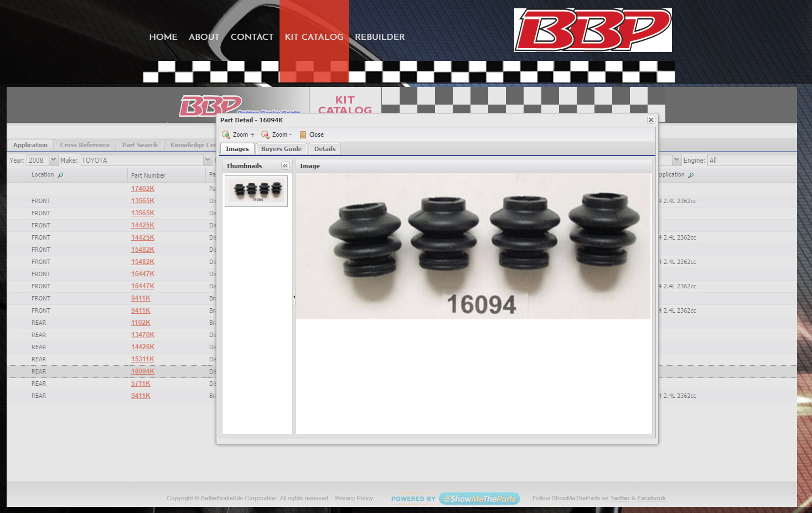The height and width of the screenshot is (513, 812).
Task: Collapse the Thumbnails panel
Action: [285, 166]
